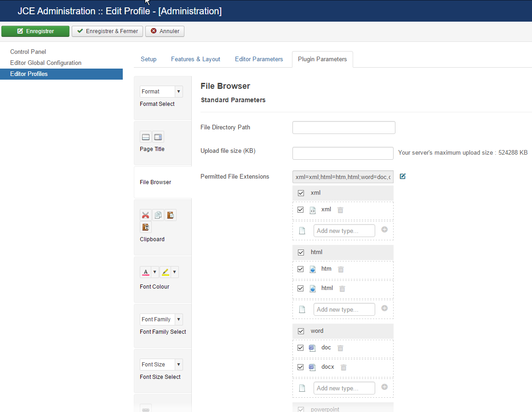Click the Enregistrer save button
The height and width of the screenshot is (412, 532).
click(35, 31)
